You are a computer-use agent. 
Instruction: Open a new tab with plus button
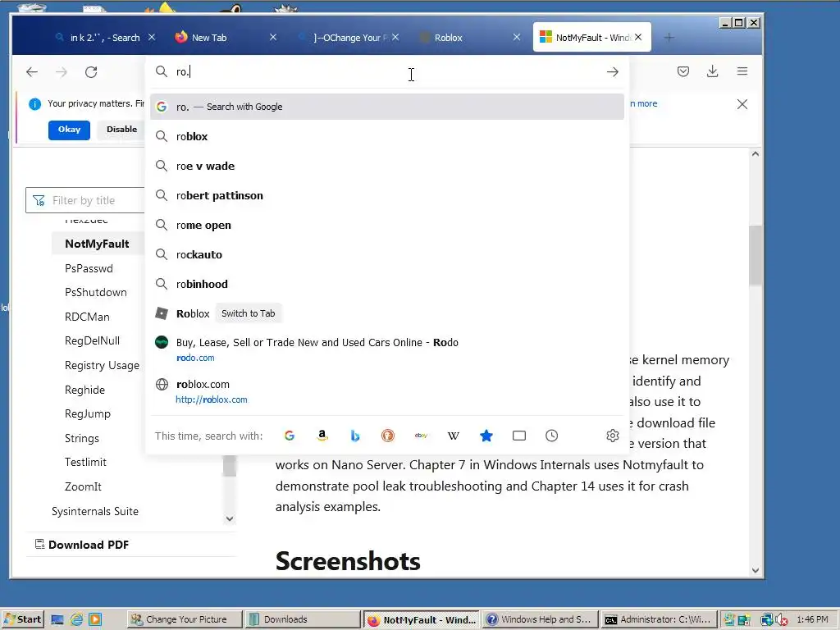tap(669, 38)
